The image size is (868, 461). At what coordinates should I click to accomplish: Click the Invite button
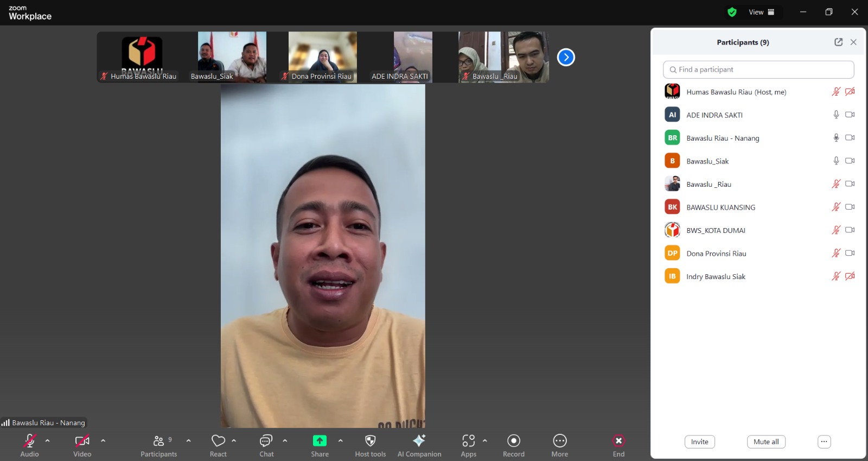click(x=699, y=442)
